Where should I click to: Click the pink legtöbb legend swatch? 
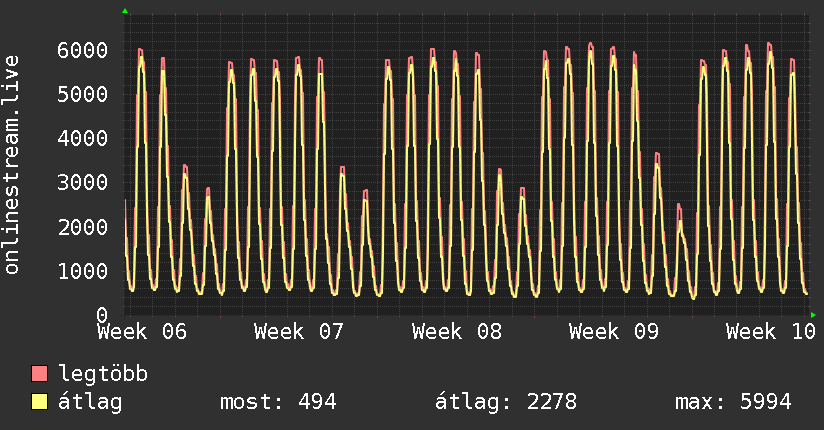39,373
